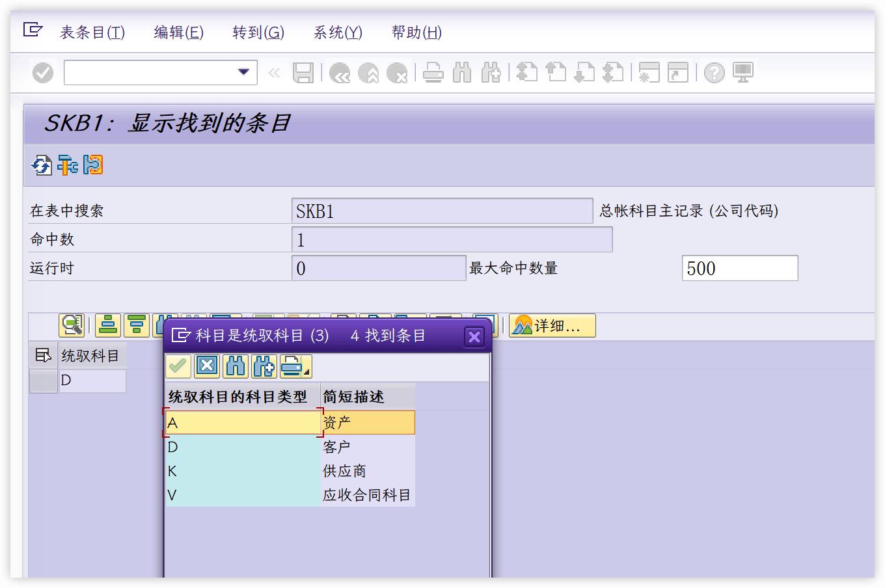Click the exit door icon top-left

33,29
